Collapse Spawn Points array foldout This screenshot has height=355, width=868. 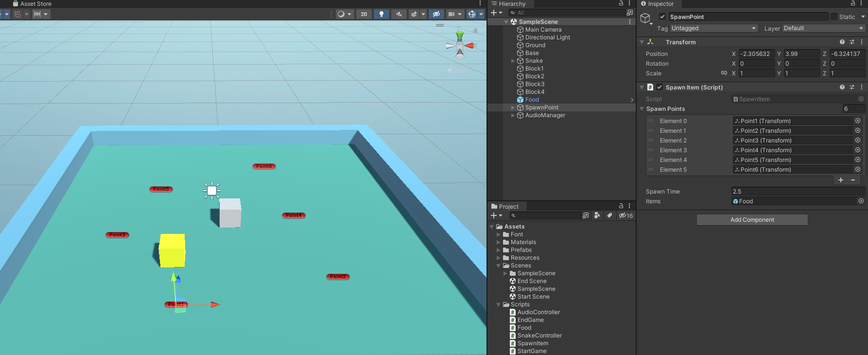tap(642, 109)
